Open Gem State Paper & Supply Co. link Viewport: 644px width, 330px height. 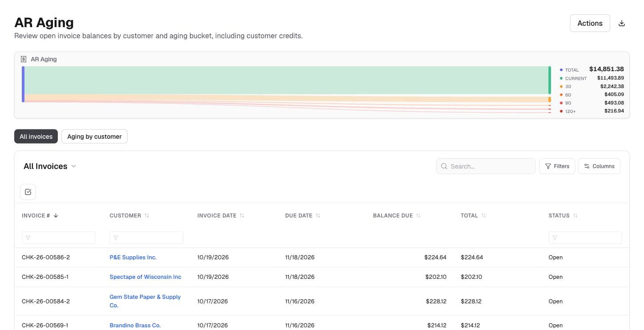tap(145, 301)
